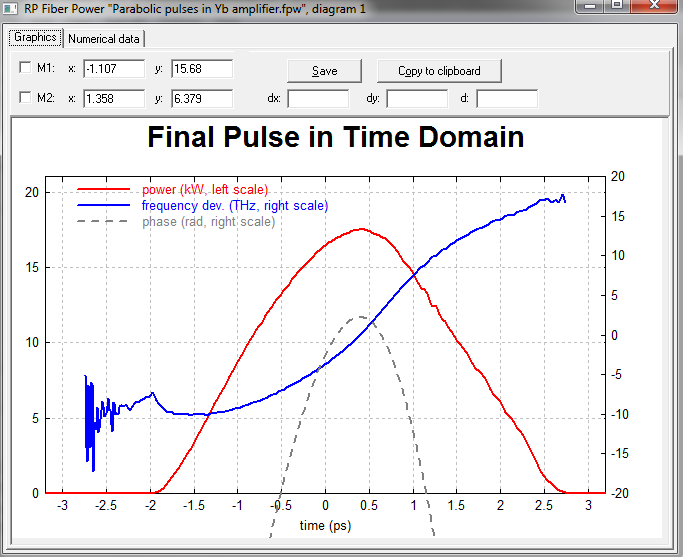
Task: Click Copy to clipboard button
Action: pos(438,71)
